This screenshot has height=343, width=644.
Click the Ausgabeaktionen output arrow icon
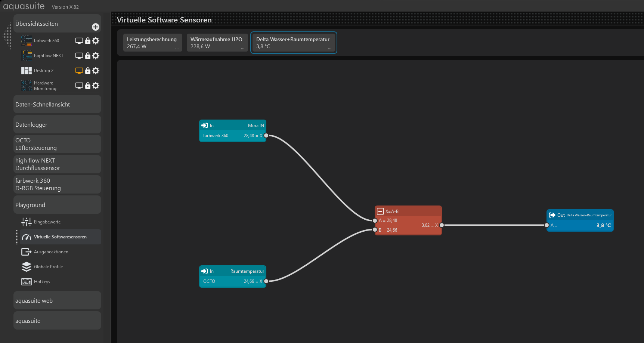click(27, 252)
